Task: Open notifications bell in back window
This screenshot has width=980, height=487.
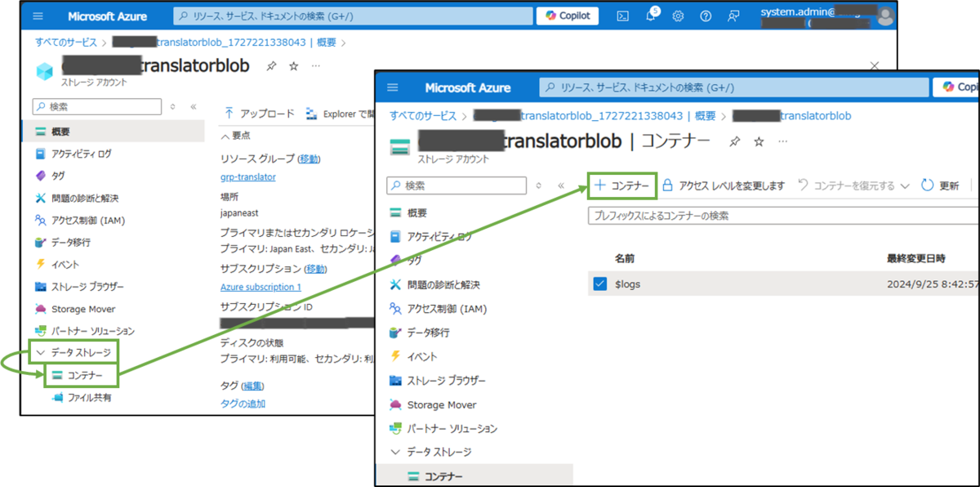Action: (651, 16)
